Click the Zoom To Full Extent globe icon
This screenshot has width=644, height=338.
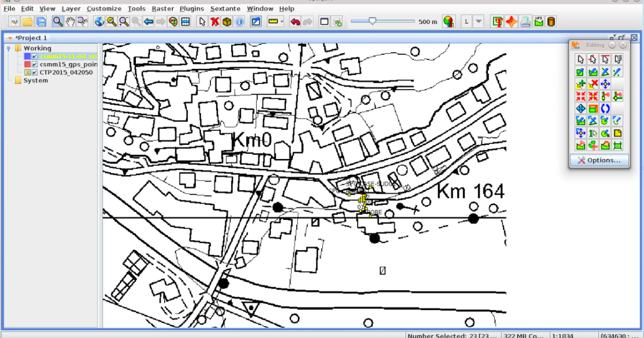pyautogui.click(x=98, y=21)
